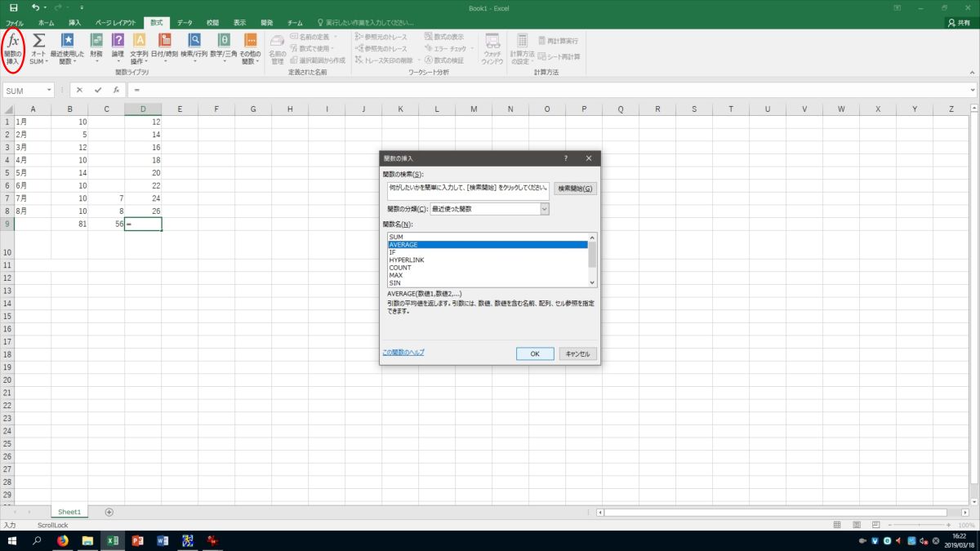Open File Explorer from the taskbar
Image resolution: width=980 pixels, height=551 pixels.
[x=87, y=540]
